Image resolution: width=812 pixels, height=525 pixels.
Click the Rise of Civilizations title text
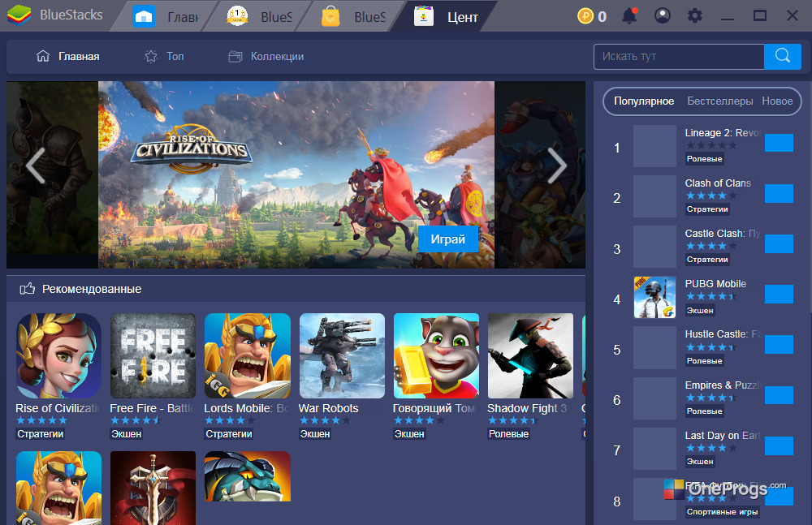pos(58,408)
